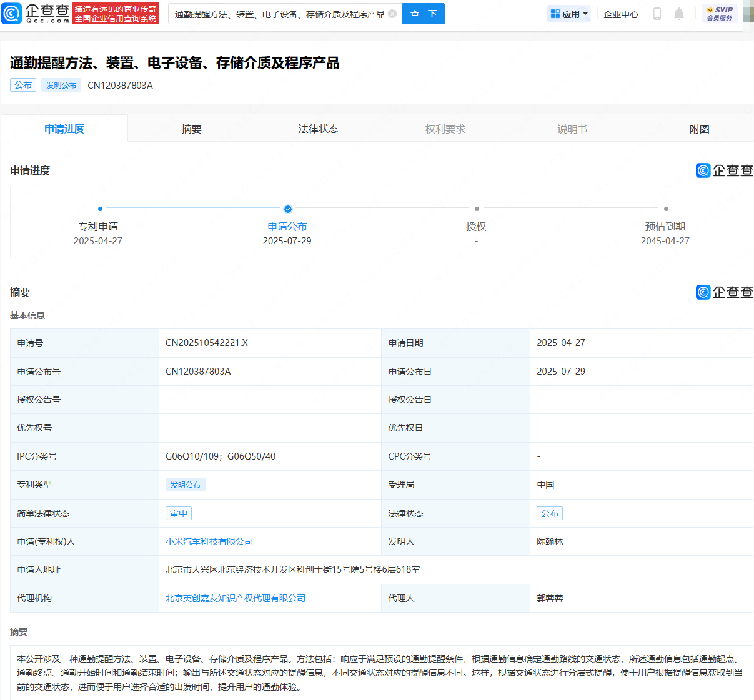Open the notifications bell icon
The height and width of the screenshot is (700, 754).
(679, 14)
